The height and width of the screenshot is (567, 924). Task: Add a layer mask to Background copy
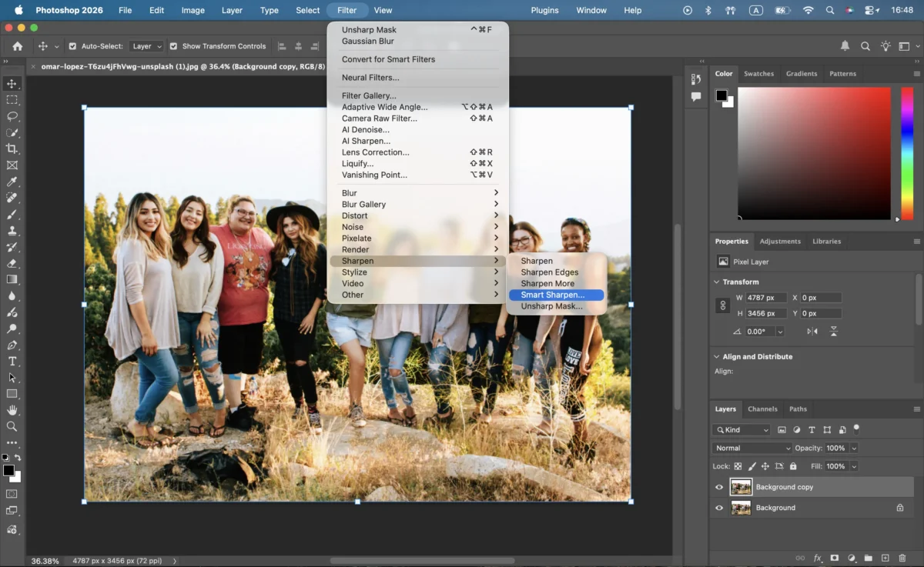coord(835,559)
